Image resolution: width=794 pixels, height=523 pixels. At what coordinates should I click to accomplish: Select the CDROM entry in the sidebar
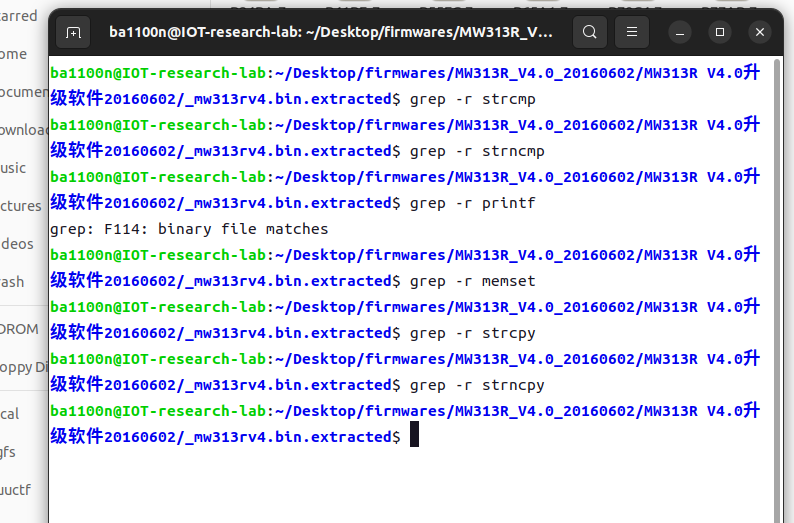coord(19,329)
